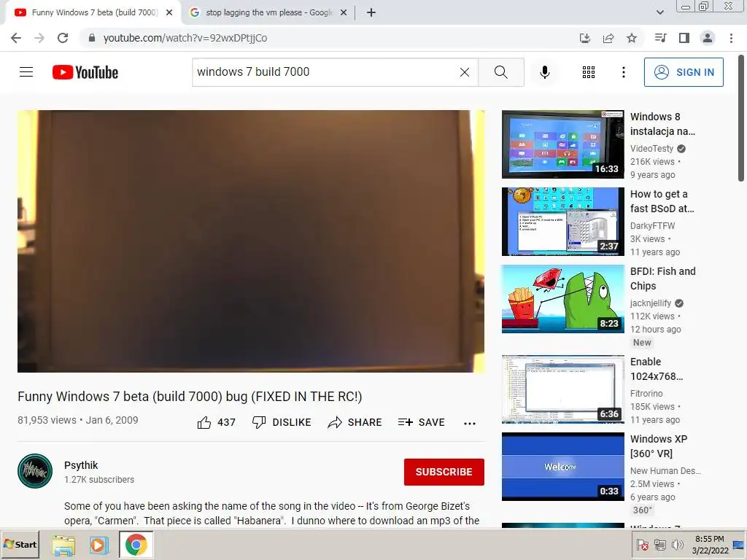This screenshot has width=747, height=560.
Task: Open How to get a fast BSoD thumbnail
Action: coord(562,222)
